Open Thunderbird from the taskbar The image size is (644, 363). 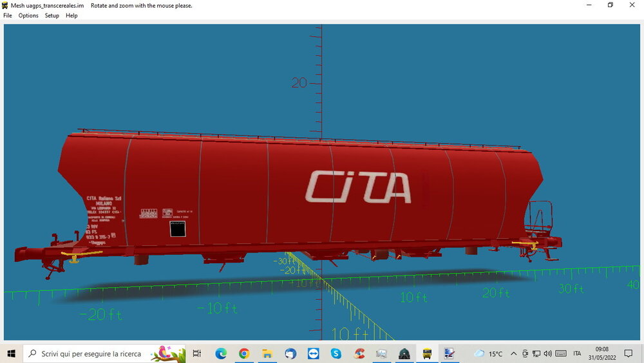pos(290,353)
